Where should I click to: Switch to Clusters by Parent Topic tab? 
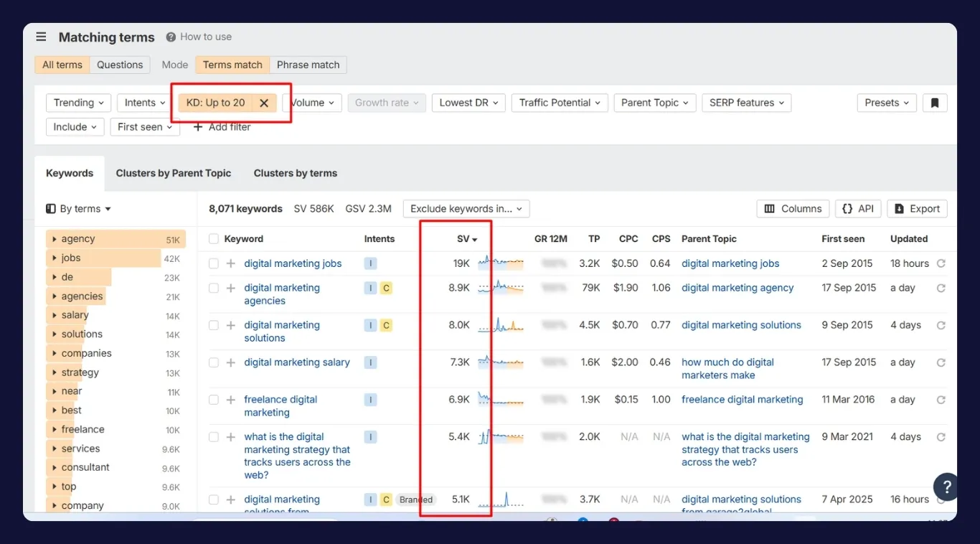pyautogui.click(x=174, y=173)
